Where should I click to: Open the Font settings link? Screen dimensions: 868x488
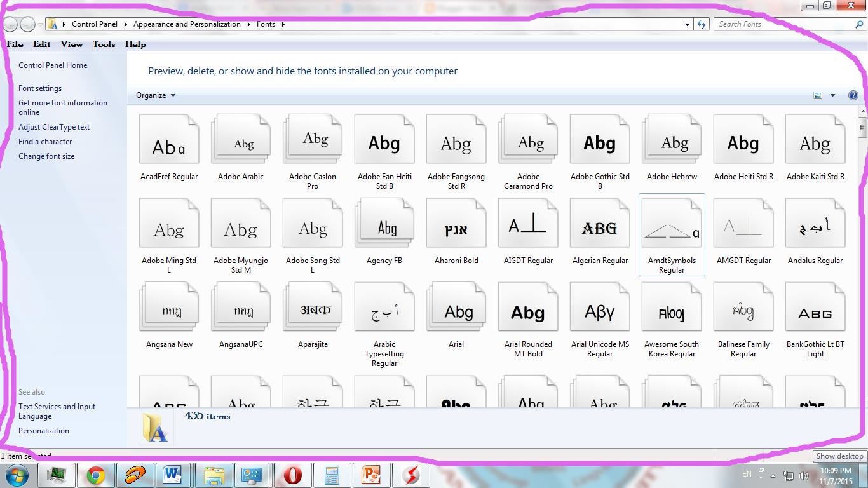tap(40, 88)
